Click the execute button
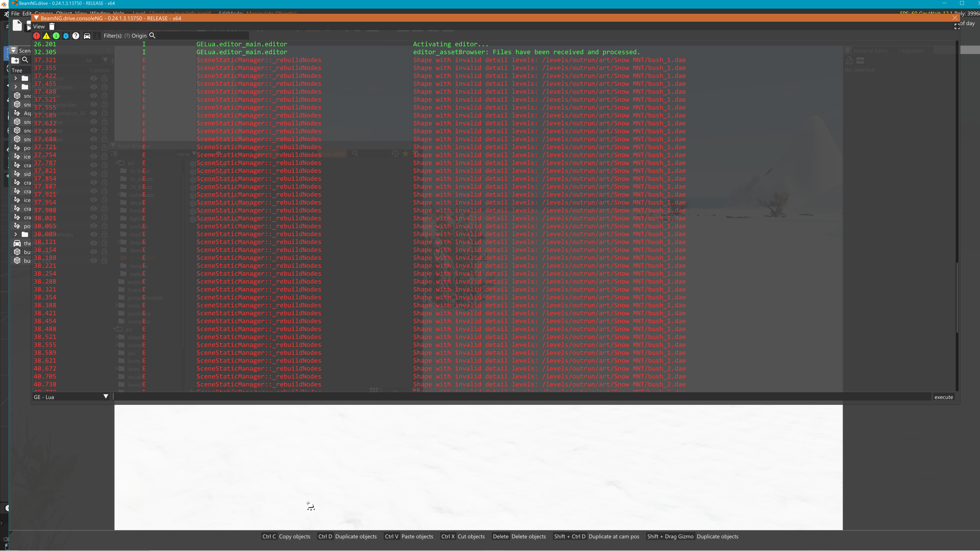Image resolution: width=980 pixels, height=551 pixels. 944,397
